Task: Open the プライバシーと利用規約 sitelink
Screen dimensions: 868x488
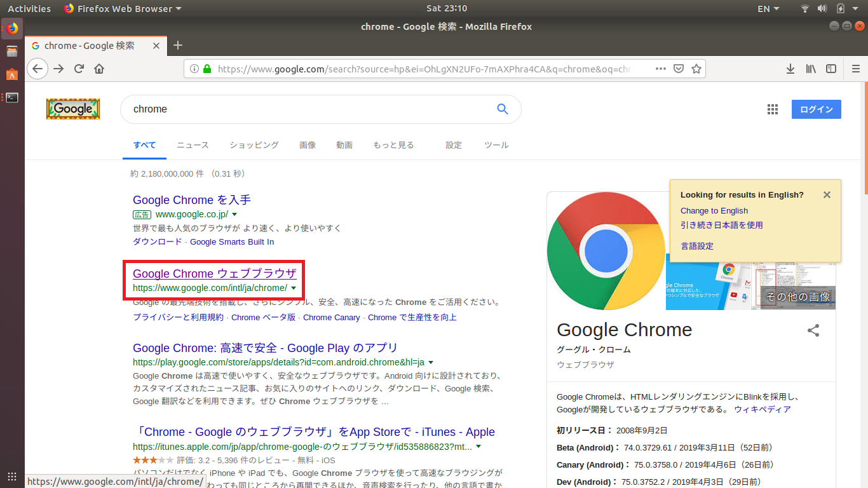Action: (x=178, y=317)
